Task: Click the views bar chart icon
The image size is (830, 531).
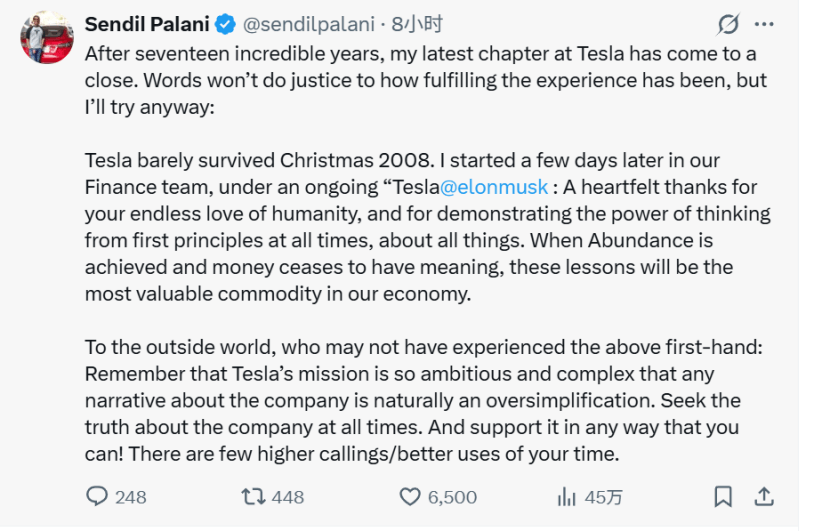Action: 567,496
